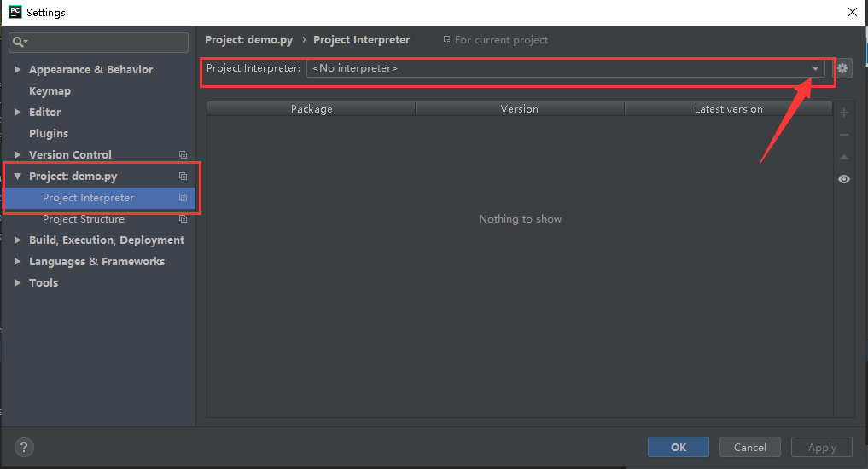The image size is (868, 469).
Task: Click the Package column header
Action: click(x=312, y=109)
